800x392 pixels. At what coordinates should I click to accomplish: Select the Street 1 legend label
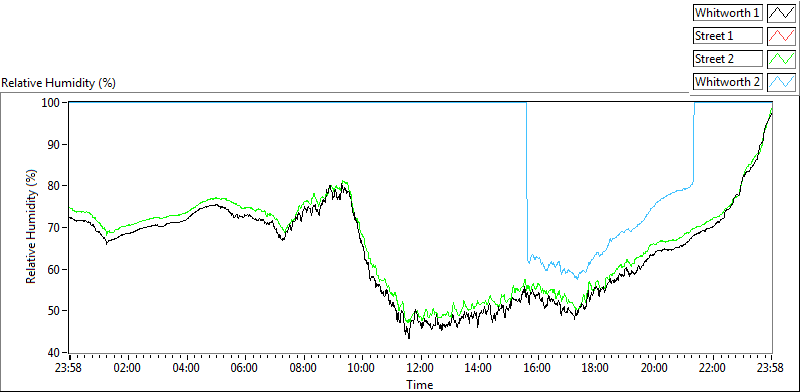coord(728,36)
